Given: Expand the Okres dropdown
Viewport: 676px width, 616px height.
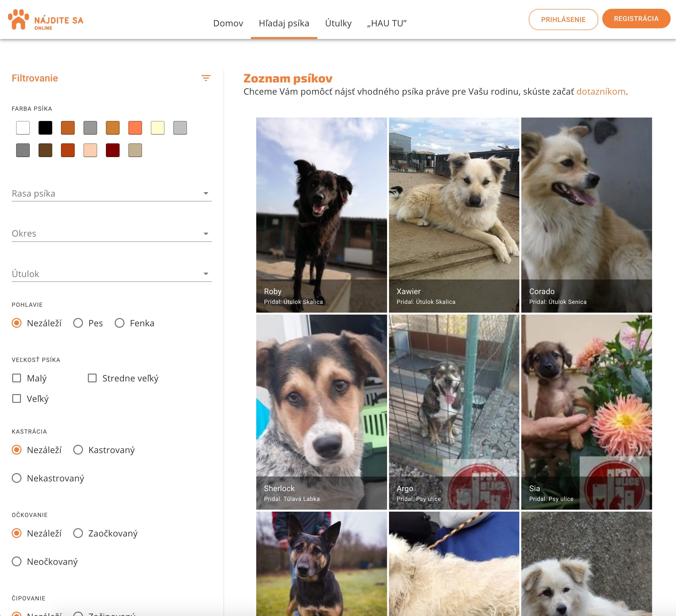Looking at the screenshot, I should (x=112, y=234).
